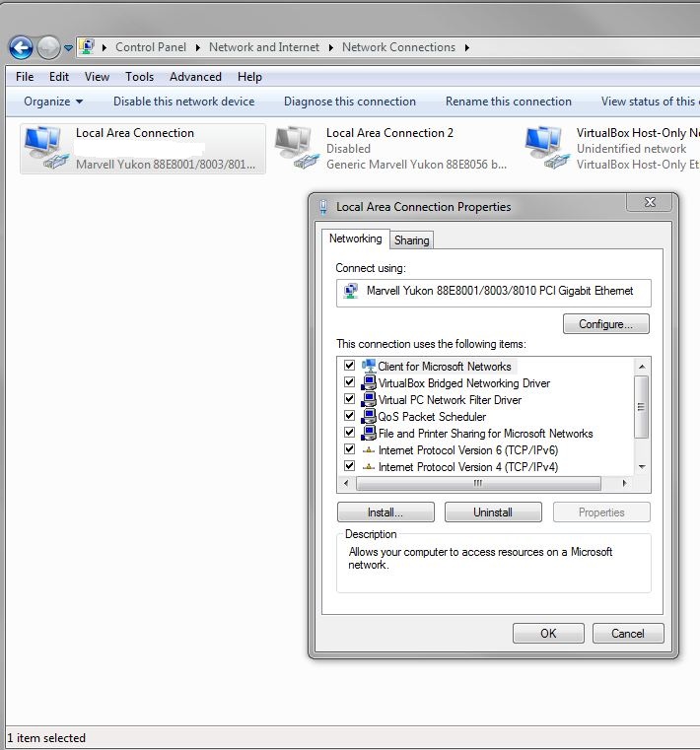Expand the arrow after Network and Internet
The width and height of the screenshot is (700, 750).
[x=330, y=47]
